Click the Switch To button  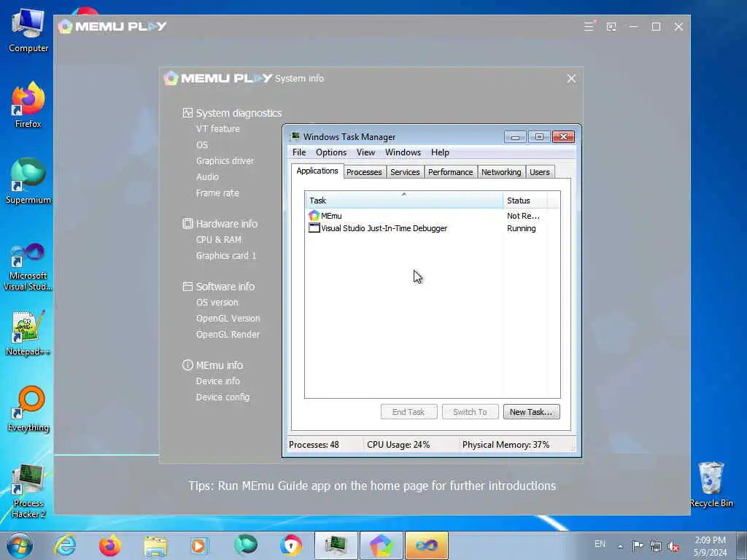pos(470,412)
